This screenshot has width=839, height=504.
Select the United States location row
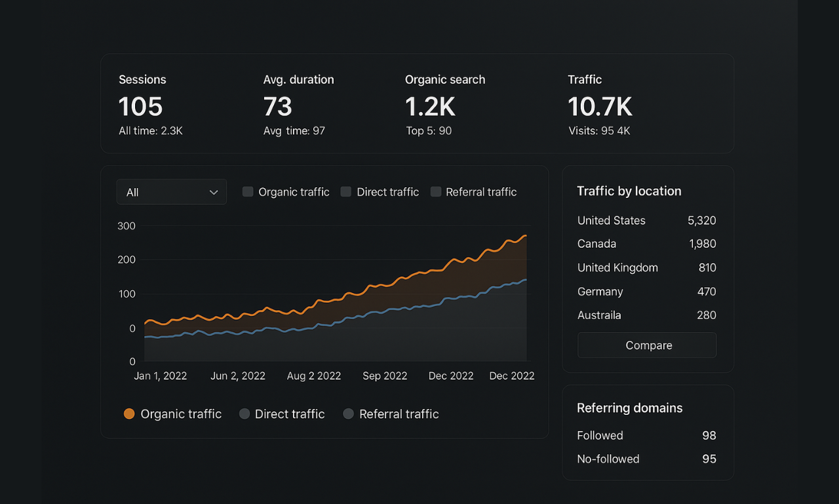[x=646, y=220]
